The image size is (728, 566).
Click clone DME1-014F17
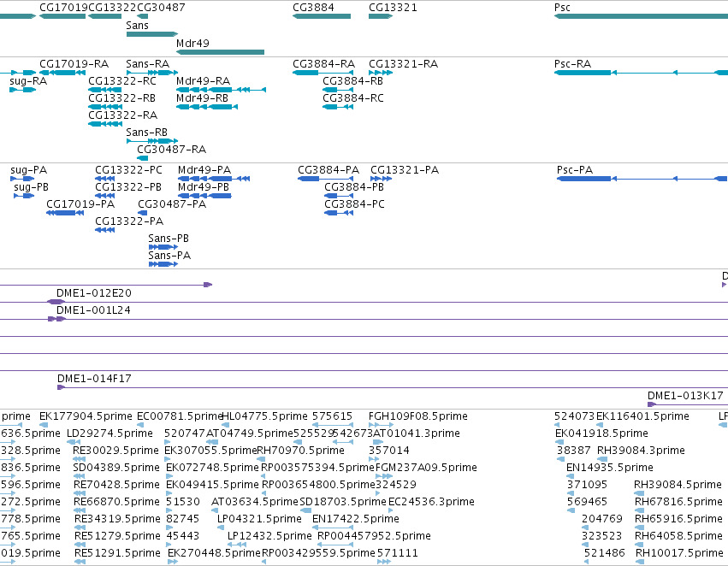tap(94, 379)
